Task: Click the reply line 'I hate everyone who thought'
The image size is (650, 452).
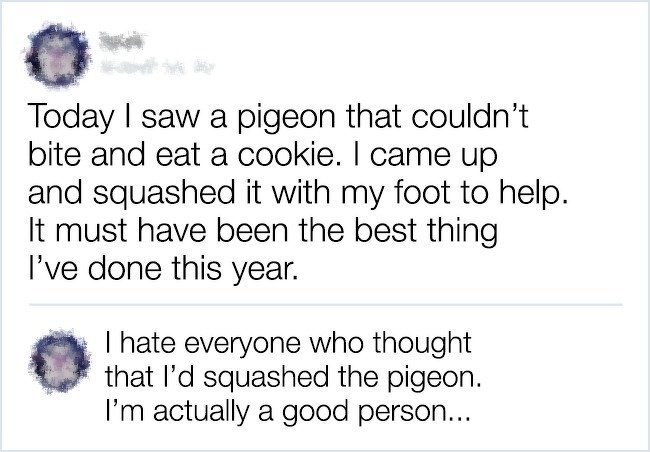Action: (288, 343)
